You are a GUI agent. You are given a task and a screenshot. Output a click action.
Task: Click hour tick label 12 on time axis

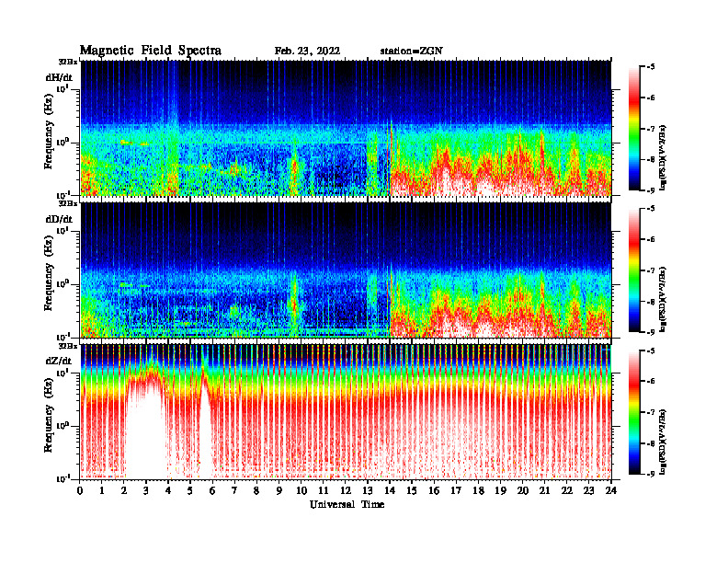pyautogui.click(x=346, y=491)
